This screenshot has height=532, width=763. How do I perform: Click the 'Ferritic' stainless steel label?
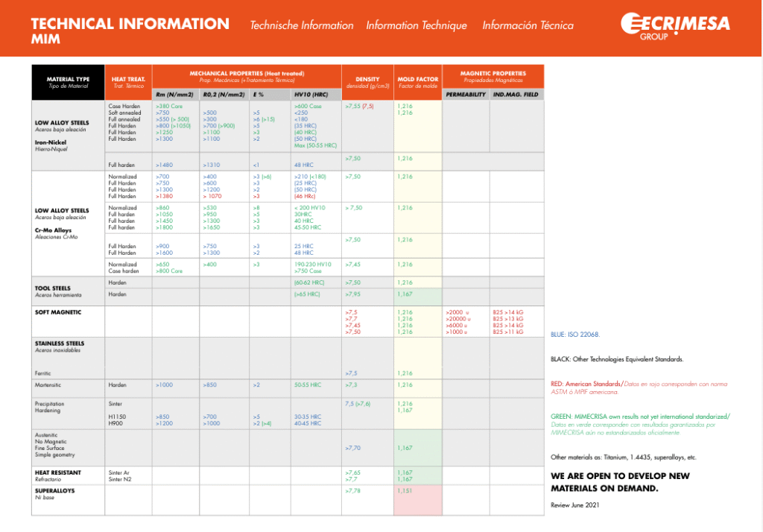pos(42,373)
